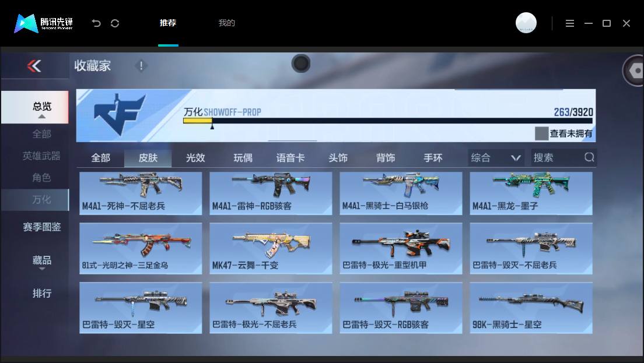Select the 语音卡 filter tab
Screen dimensions: 644x363
(x=290, y=158)
